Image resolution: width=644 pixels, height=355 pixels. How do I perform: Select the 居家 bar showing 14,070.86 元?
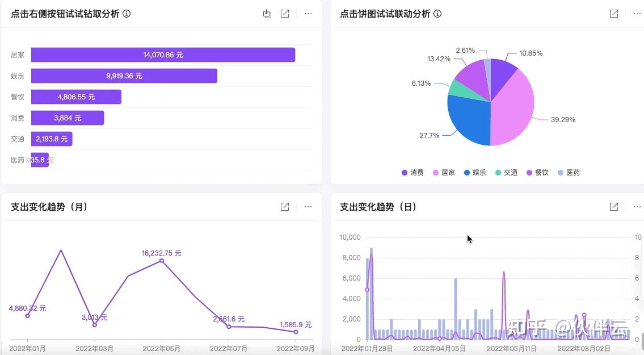tap(163, 55)
